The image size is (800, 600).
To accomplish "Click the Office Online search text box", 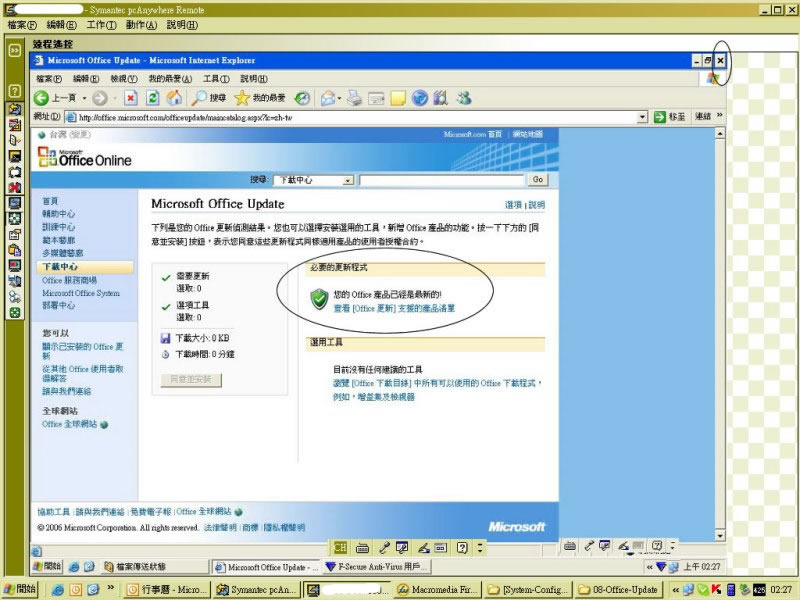I will point(442,180).
